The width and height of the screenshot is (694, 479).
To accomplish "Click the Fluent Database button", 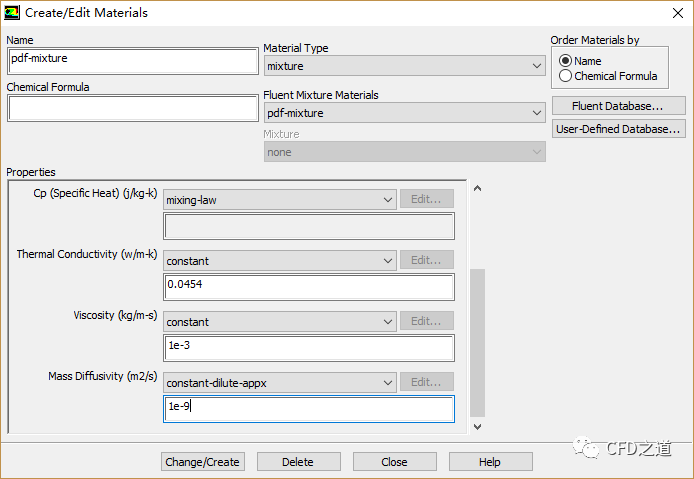I will pos(618,106).
